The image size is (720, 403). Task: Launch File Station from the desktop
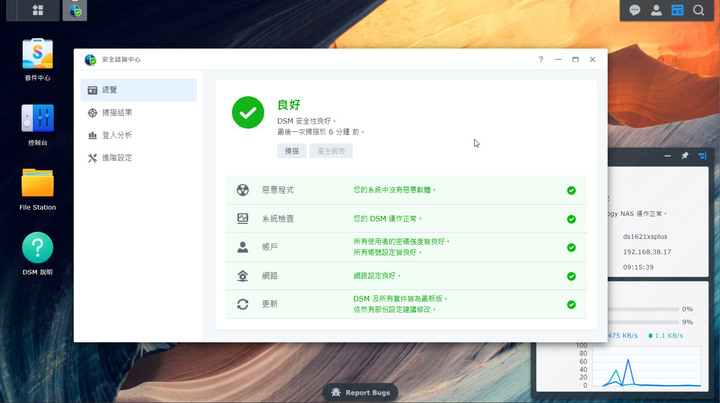(38, 190)
